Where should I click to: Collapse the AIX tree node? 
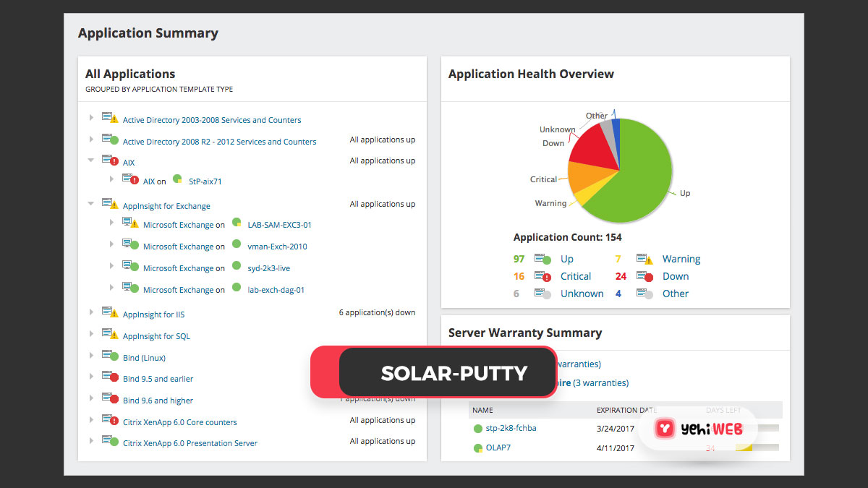[x=91, y=160]
